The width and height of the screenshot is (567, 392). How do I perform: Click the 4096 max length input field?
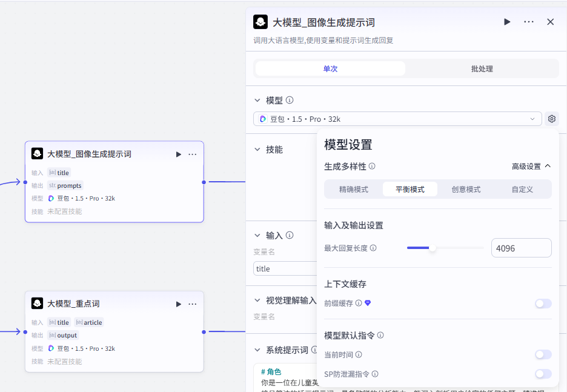click(521, 248)
